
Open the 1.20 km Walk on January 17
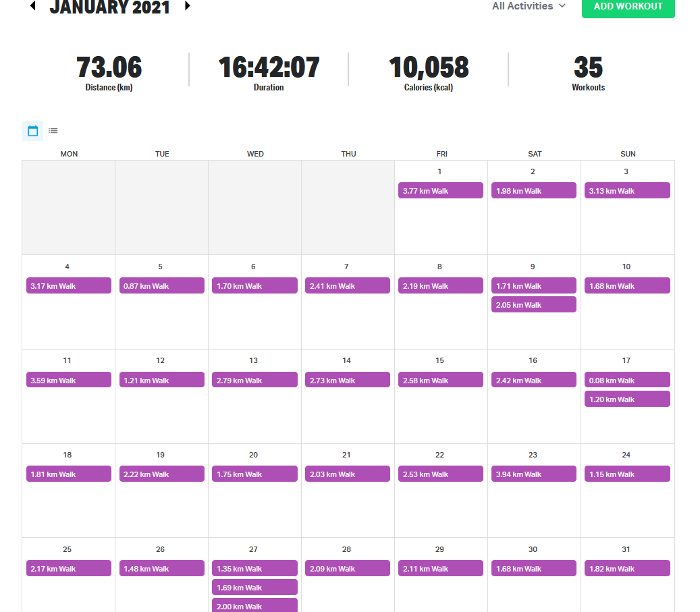coord(626,399)
